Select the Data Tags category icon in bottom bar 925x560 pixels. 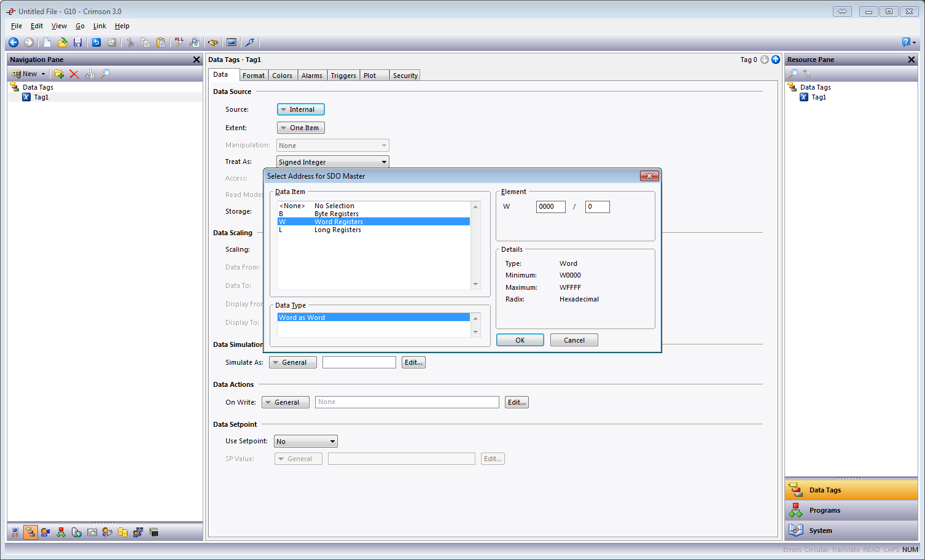click(30, 532)
